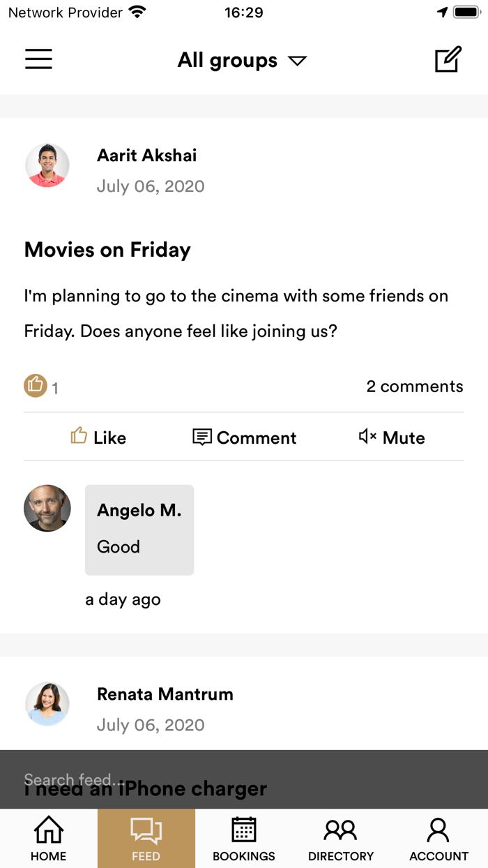Open Renata Mantrum's profile picture

coord(47,704)
